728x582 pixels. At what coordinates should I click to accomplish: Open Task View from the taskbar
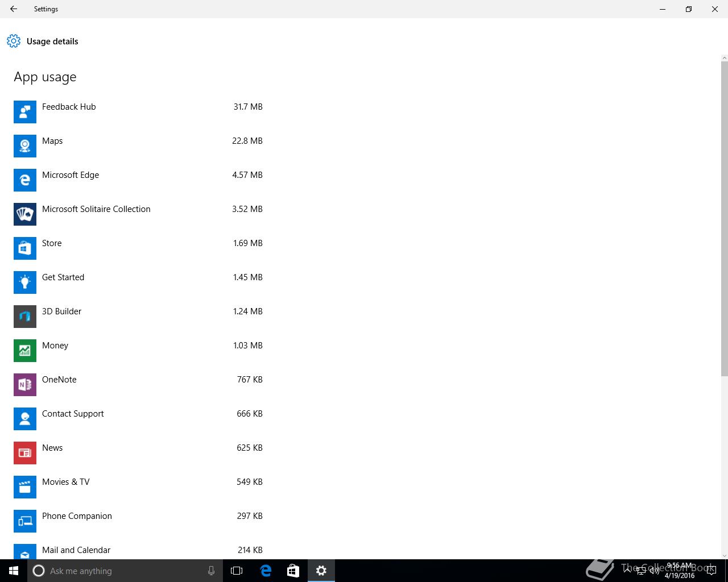coord(237,571)
